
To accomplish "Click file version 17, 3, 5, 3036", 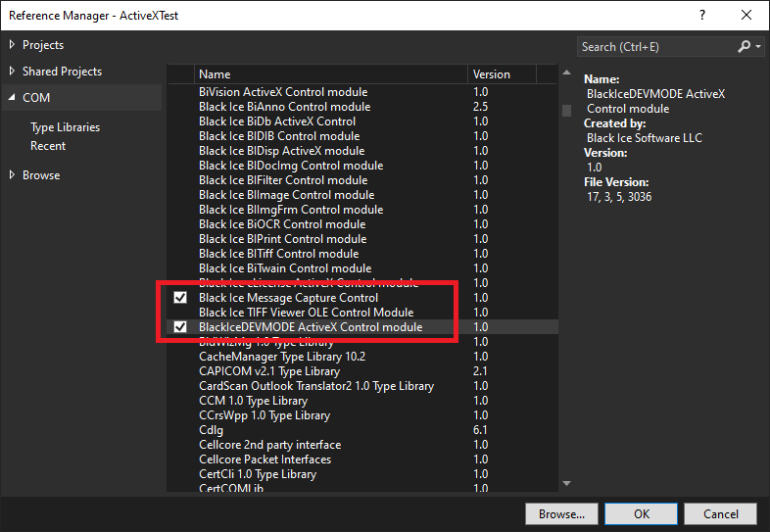I will (619, 197).
